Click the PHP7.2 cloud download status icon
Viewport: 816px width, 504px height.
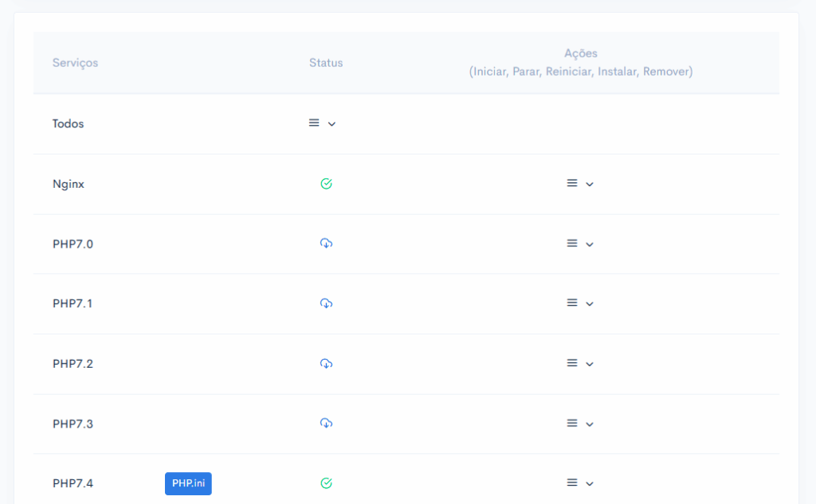pos(326,364)
